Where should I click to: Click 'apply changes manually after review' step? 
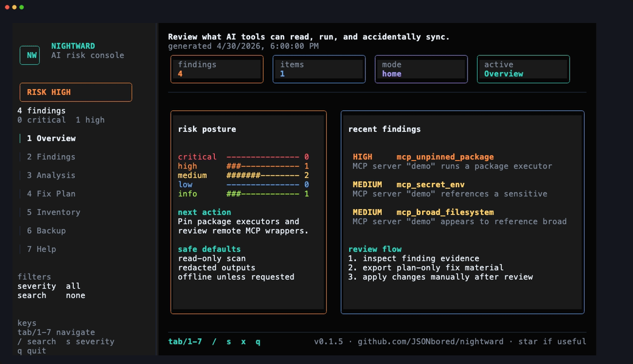[x=447, y=277]
